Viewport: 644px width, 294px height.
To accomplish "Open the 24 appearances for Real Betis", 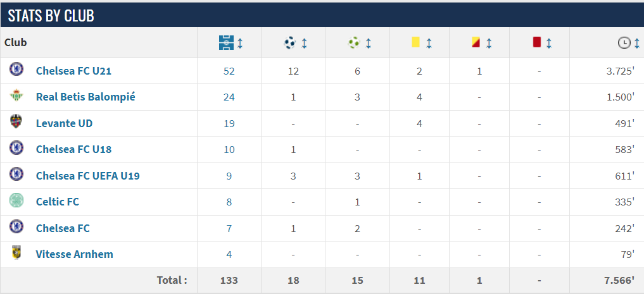I will 229,97.
